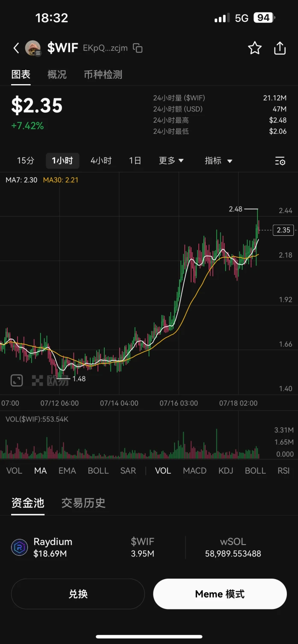
Task: Tap the 2.35 current price marker
Action: tap(283, 230)
